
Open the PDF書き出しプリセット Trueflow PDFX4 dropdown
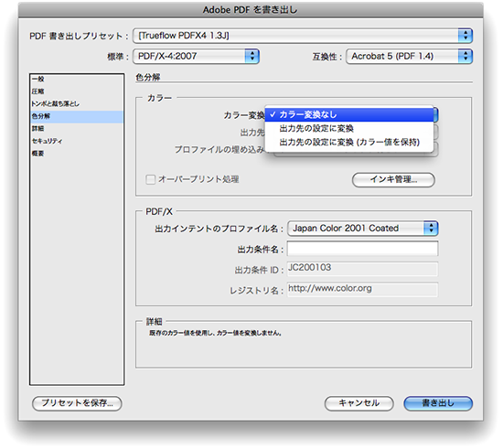point(303,36)
